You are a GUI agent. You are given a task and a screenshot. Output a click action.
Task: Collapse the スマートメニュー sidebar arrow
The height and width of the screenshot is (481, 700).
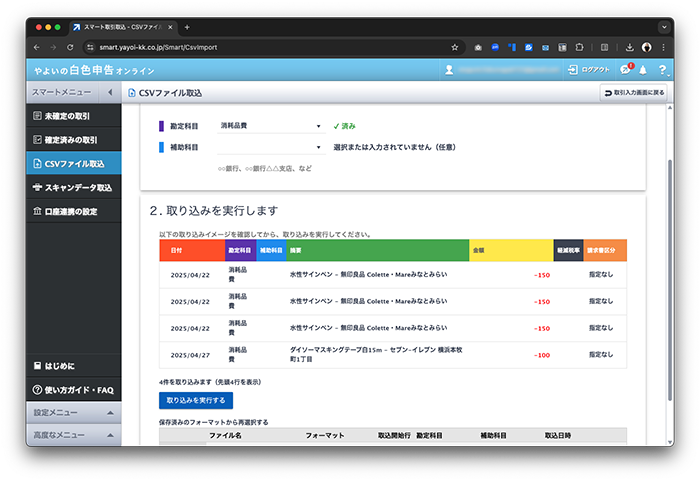coord(110,92)
